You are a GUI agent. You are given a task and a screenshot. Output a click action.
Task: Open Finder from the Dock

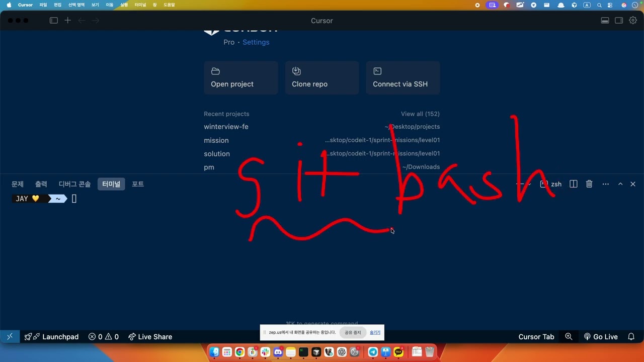click(214, 352)
